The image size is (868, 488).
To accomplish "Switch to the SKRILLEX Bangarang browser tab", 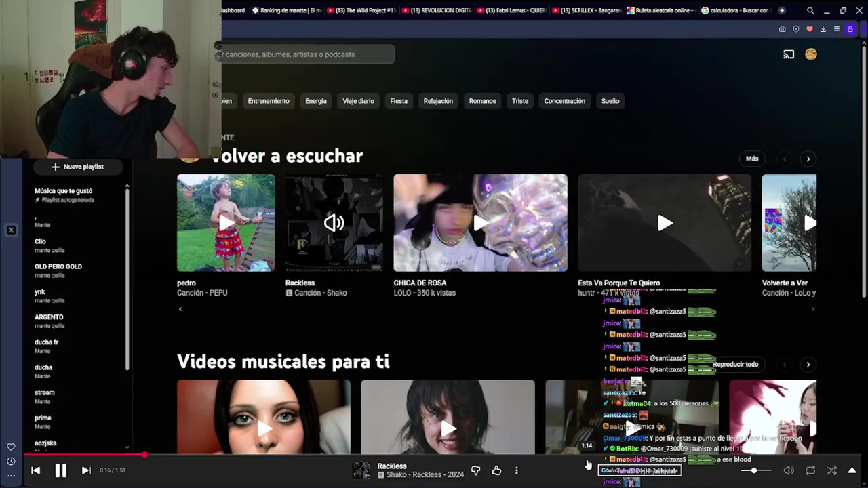I will (x=586, y=10).
